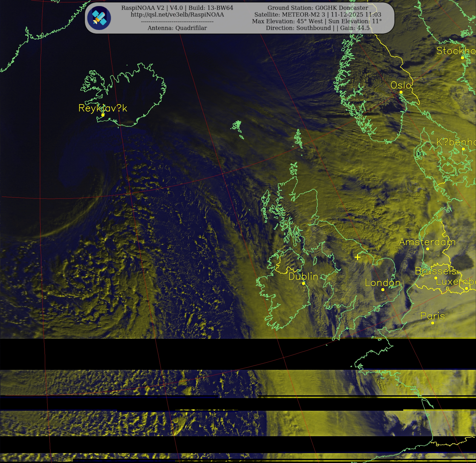Click the Amsterdam map label
This screenshot has height=463, width=476.
point(427,242)
